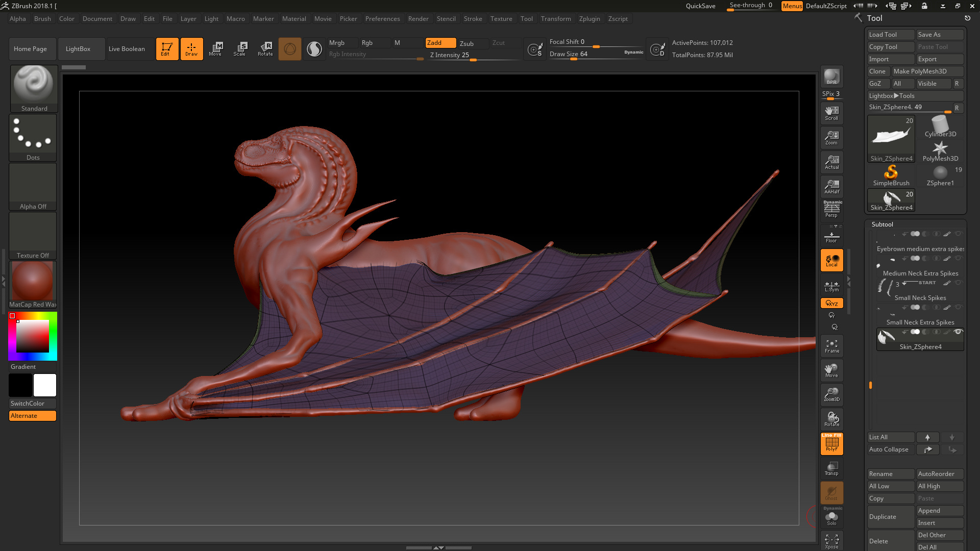Toggle the Floor grid icon
Screen dimensions: 980x551
point(831,237)
